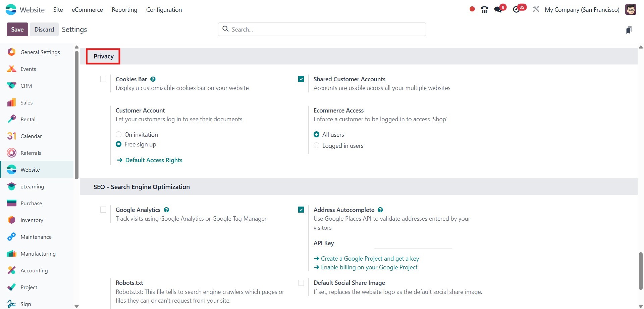Select Logged in users radio option
This screenshot has height=309, width=644.
316,146
